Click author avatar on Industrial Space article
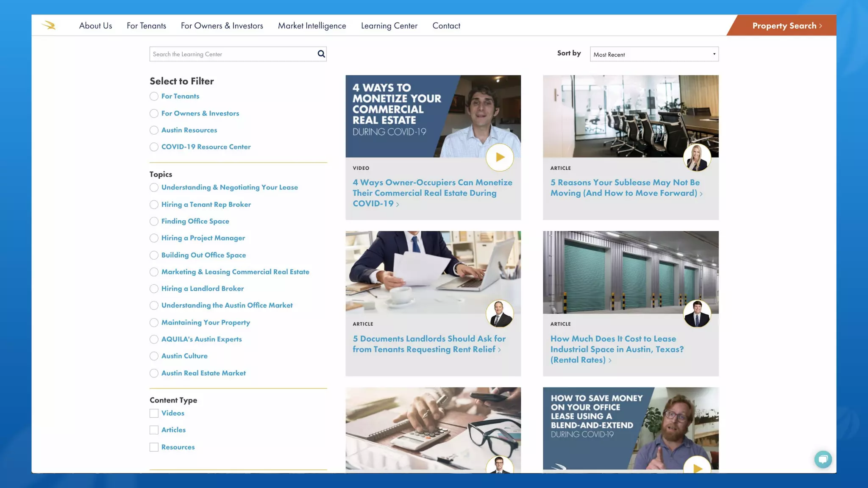This screenshot has height=488, width=868. click(697, 313)
